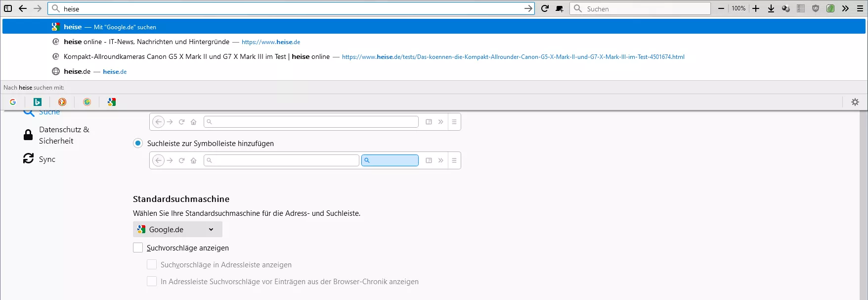Click the gray grid extension icon
This screenshot has height=300, width=868.
point(801,8)
